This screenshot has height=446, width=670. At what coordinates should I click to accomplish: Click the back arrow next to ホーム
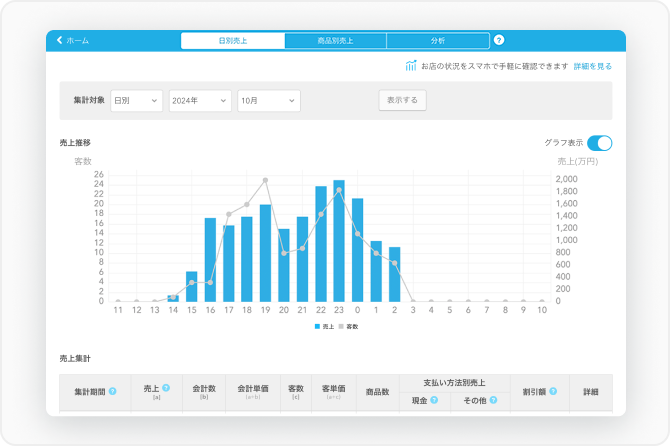59,41
